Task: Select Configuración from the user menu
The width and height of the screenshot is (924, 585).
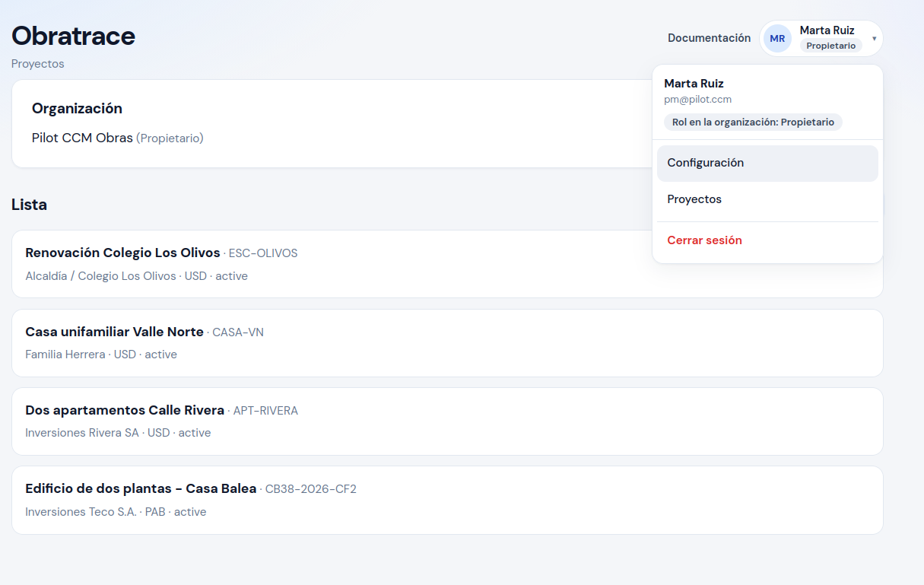Action: tap(767, 163)
